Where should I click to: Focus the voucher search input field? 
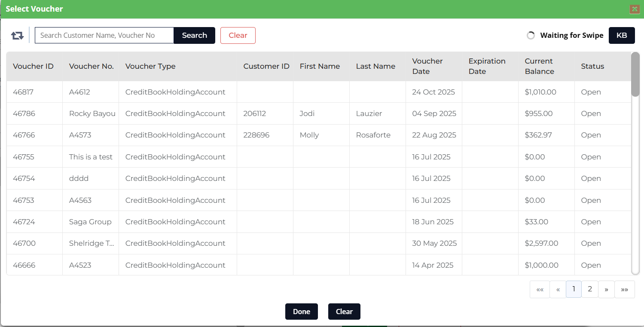(x=104, y=36)
